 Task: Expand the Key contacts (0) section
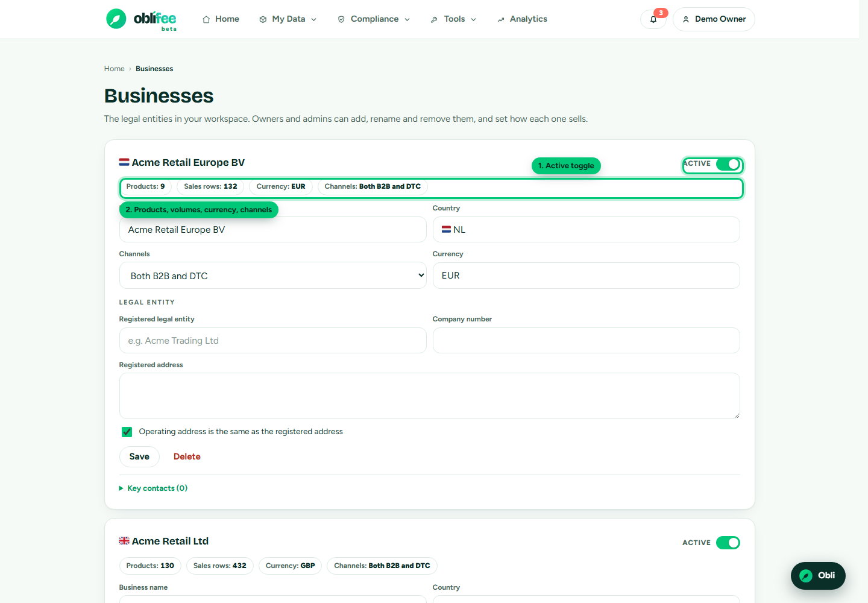[154, 488]
